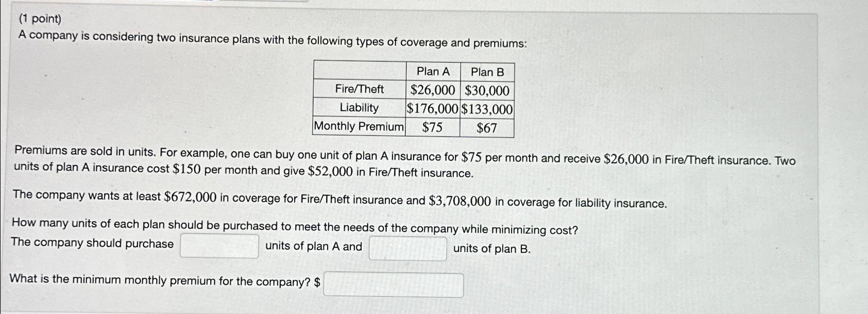This screenshot has height=314, width=868.
Task: Select the $26,000 table cell
Action: pyautogui.click(x=433, y=90)
